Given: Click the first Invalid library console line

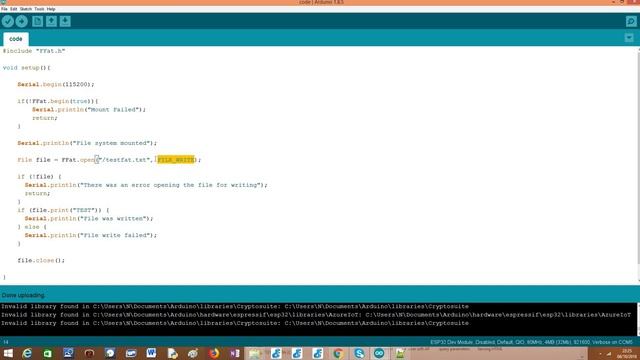Looking at the screenshot, I should pyautogui.click(x=235, y=306).
